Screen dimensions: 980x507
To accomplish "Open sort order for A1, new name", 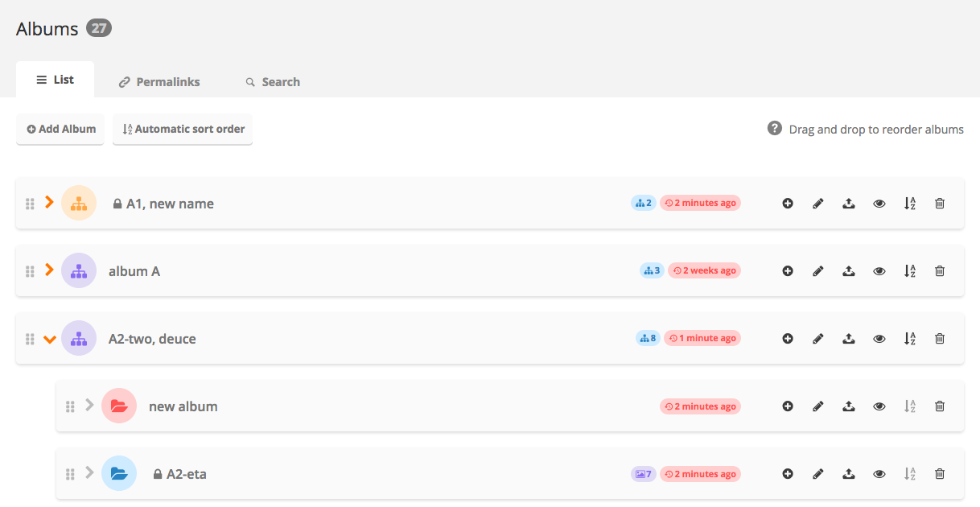I will pyautogui.click(x=910, y=204).
